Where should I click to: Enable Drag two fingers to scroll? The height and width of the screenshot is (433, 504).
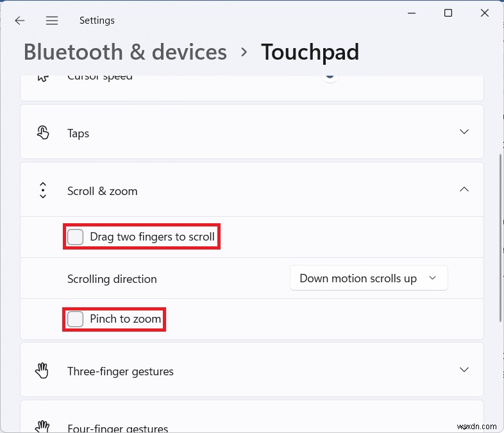coord(76,237)
